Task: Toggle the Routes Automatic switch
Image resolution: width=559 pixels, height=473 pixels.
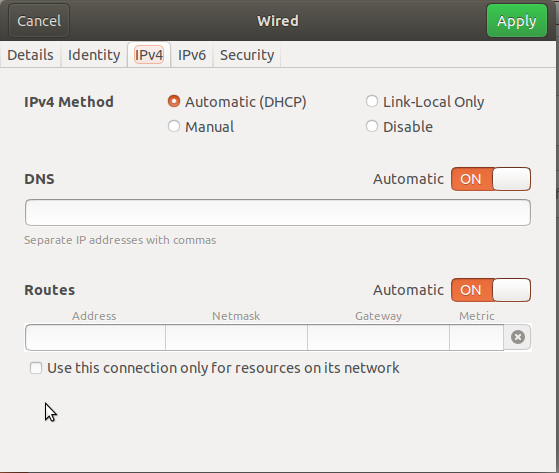Action: 491,290
